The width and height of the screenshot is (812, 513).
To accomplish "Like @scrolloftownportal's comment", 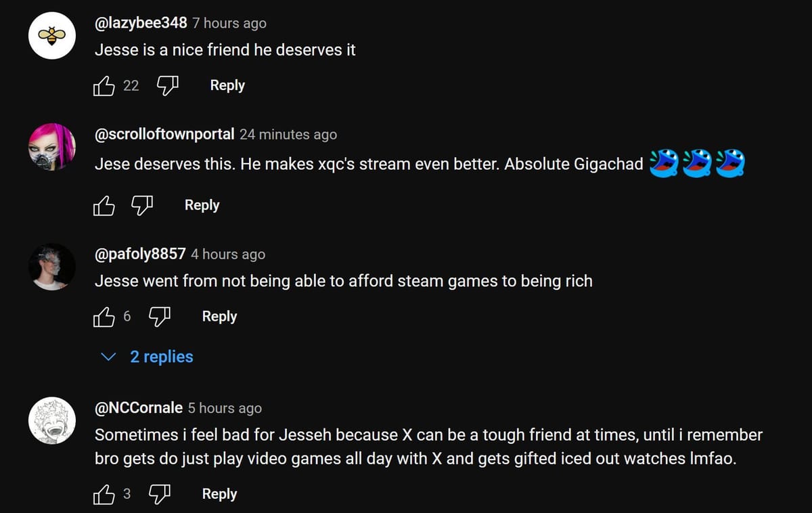I will [104, 205].
